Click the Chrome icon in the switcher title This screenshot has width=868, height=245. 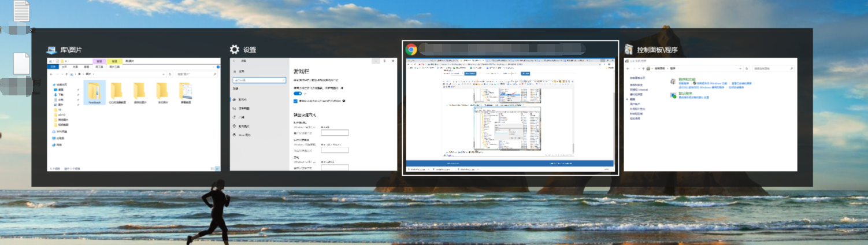(411, 50)
